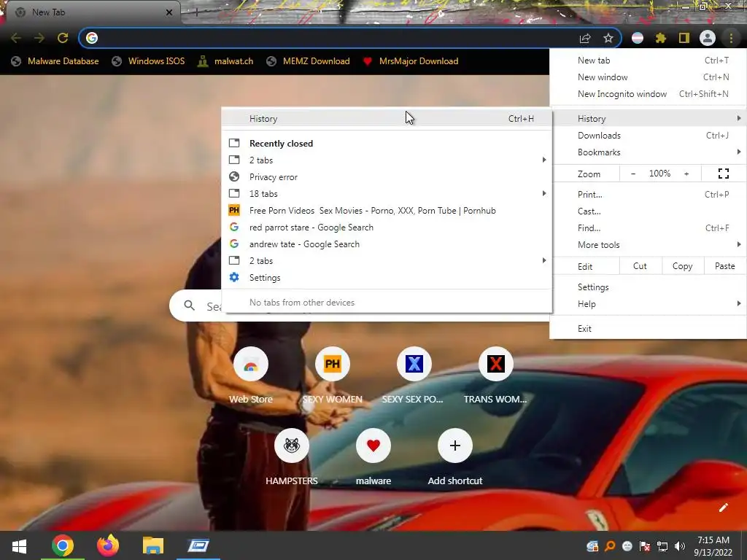The width and height of the screenshot is (747, 560).
Task: Open the HAMPSTERS shortcut tile
Action: click(292, 446)
